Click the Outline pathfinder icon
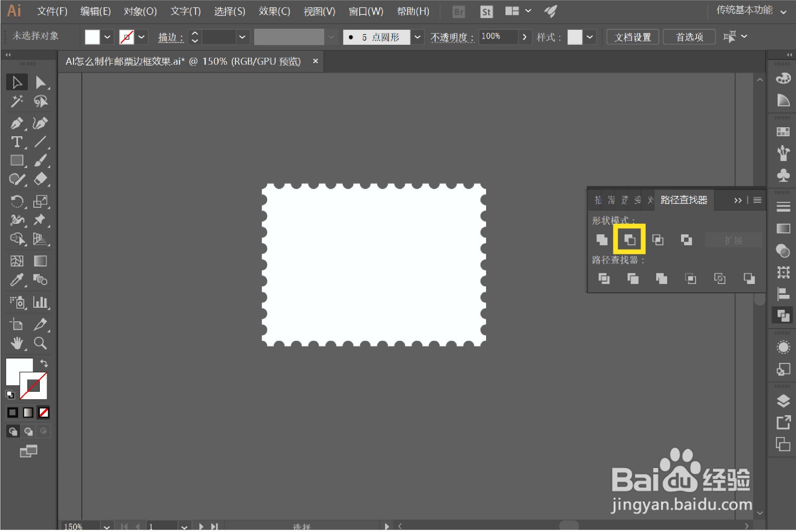The height and width of the screenshot is (532, 796). [x=720, y=278]
